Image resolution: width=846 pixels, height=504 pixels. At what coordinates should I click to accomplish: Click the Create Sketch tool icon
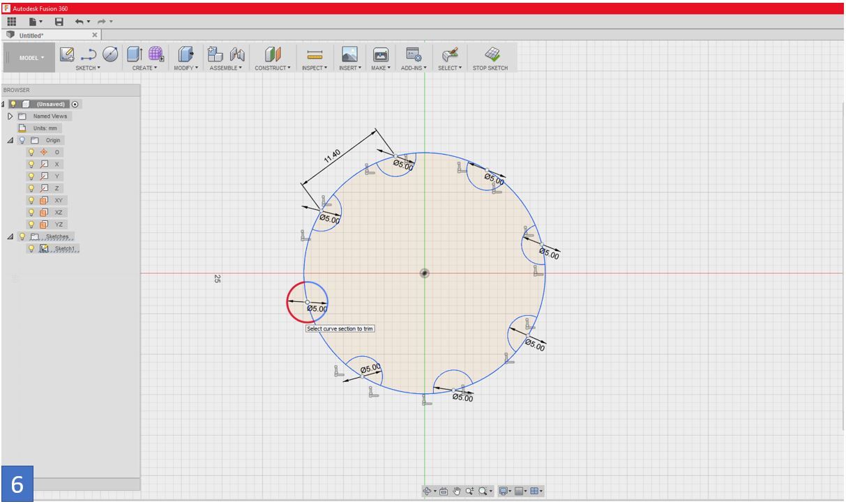(67, 54)
